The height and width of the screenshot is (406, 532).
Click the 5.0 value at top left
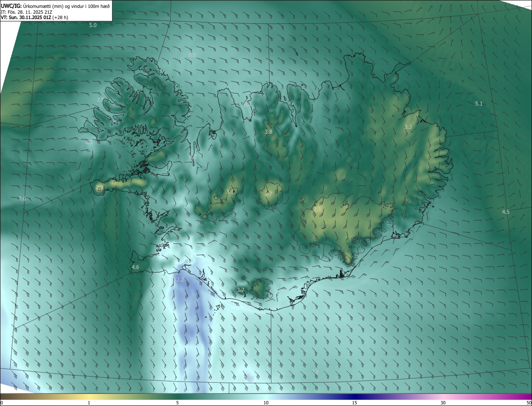tap(93, 25)
